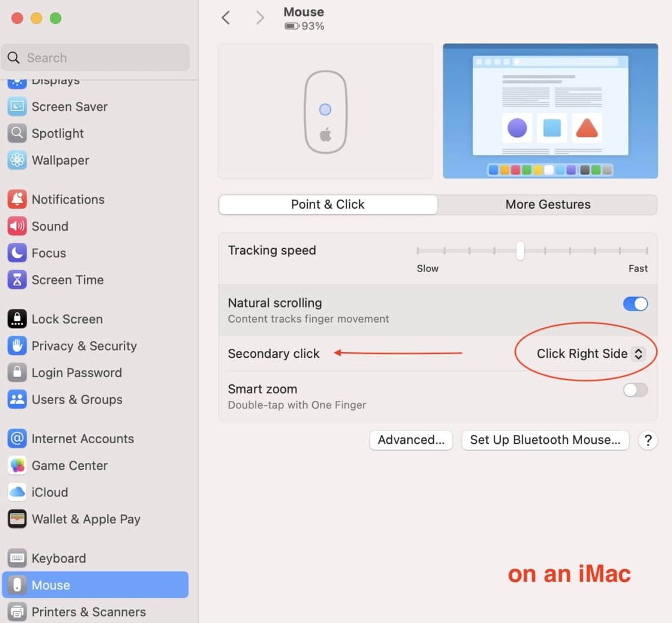Image resolution: width=672 pixels, height=623 pixels.
Task: Go back with the left chevron
Action: (226, 18)
